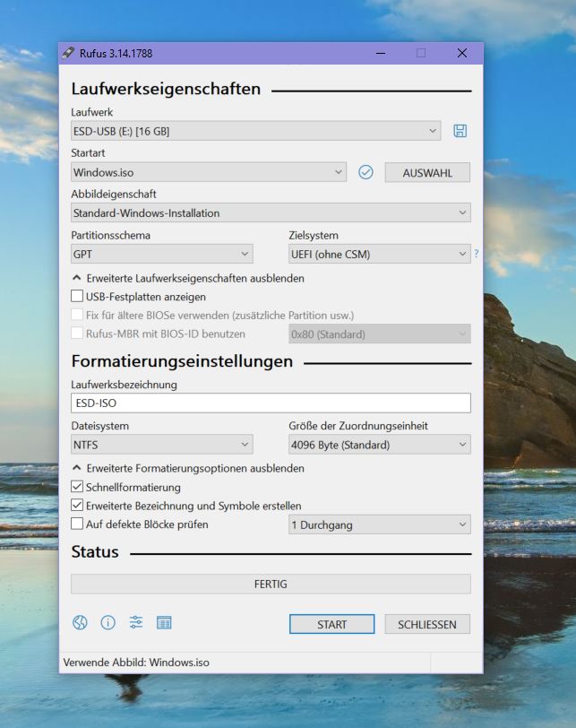Open the 1 Durchgang passes dropdown
The image size is (576, 728).
(379, 524)
